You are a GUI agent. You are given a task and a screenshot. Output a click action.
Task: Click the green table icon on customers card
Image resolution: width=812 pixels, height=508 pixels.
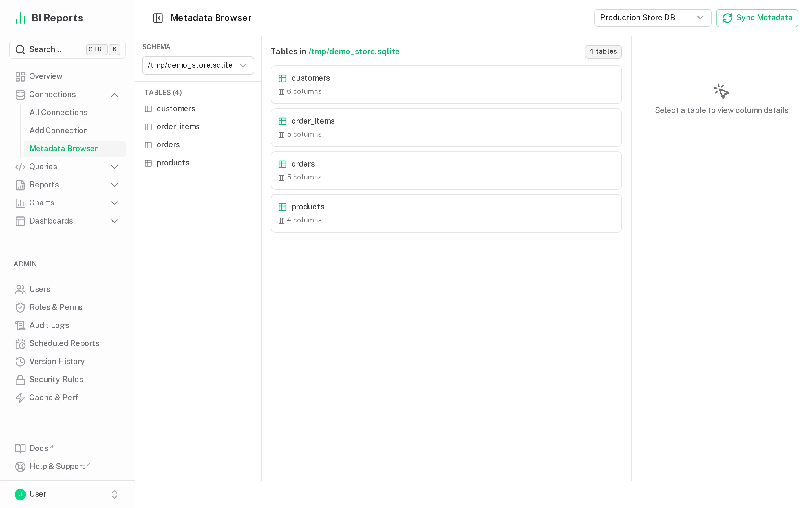tap(283, 78)
